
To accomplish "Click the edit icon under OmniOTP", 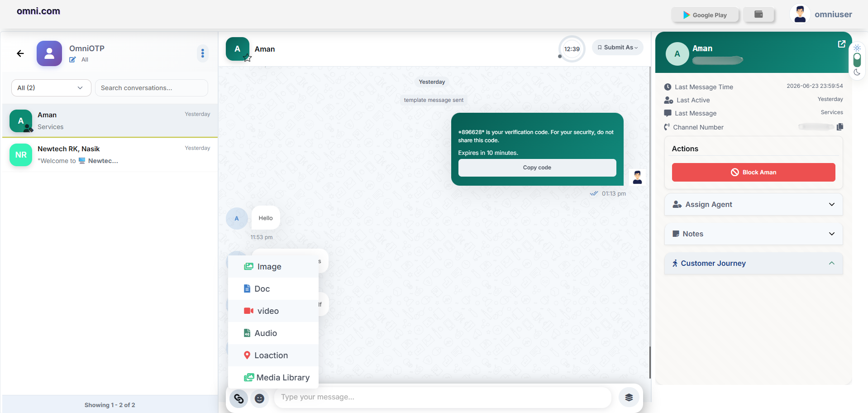I will coord(72,60).
